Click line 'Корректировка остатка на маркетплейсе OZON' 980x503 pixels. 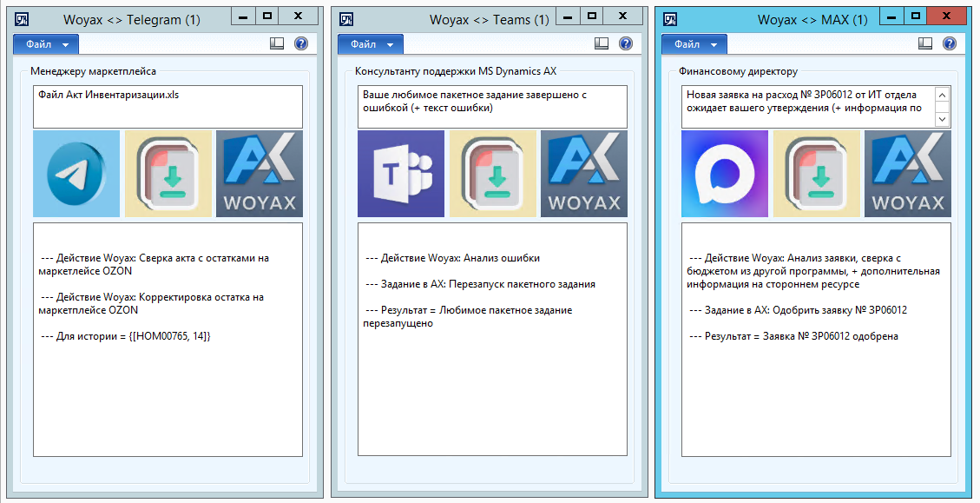click(x=151, y=303)
